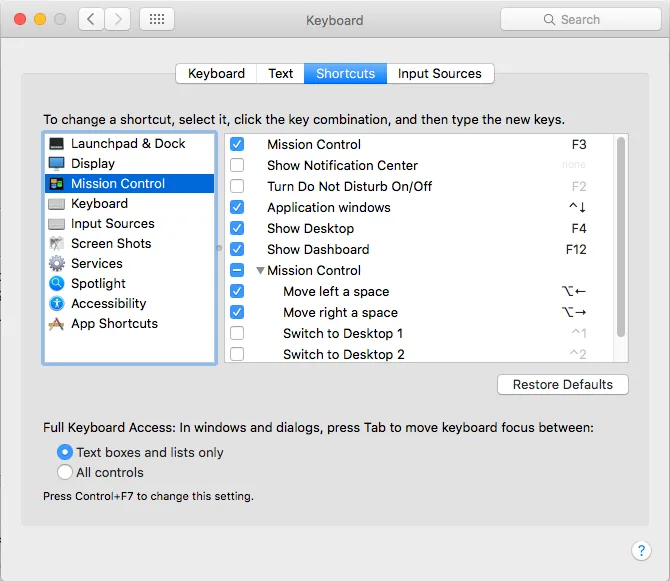Enable Turn Do Not Disturb On/Off
The image size is (670, 581).
tap(237, 186)
